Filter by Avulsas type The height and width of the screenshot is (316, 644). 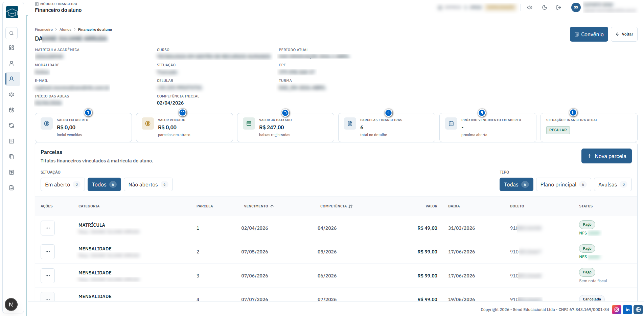click(x=613, y=184)
